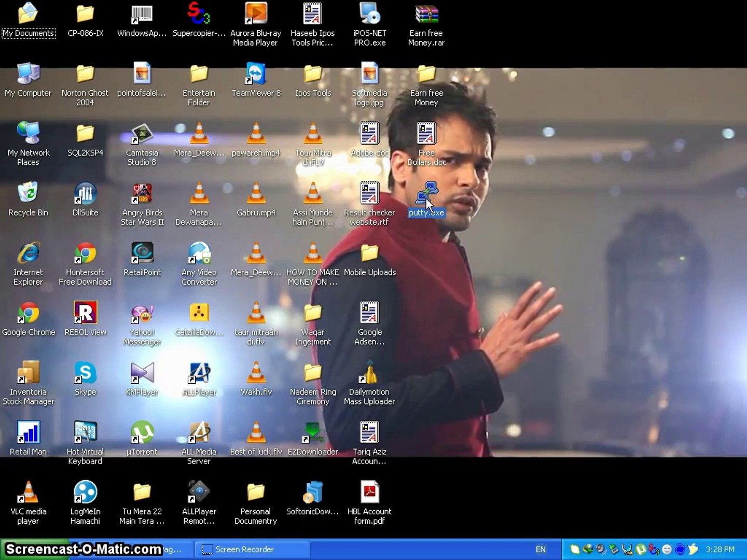Screen dimensions: 747x560
Task: Click the 3:28 PM system clock
Action: click(x=720, y=549)
